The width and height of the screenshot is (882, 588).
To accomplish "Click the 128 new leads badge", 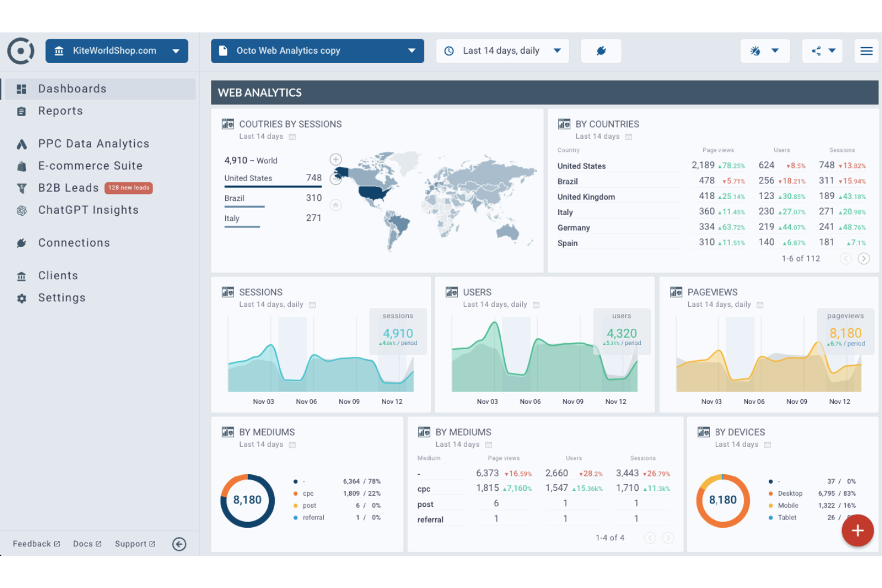I will point(129,188).
